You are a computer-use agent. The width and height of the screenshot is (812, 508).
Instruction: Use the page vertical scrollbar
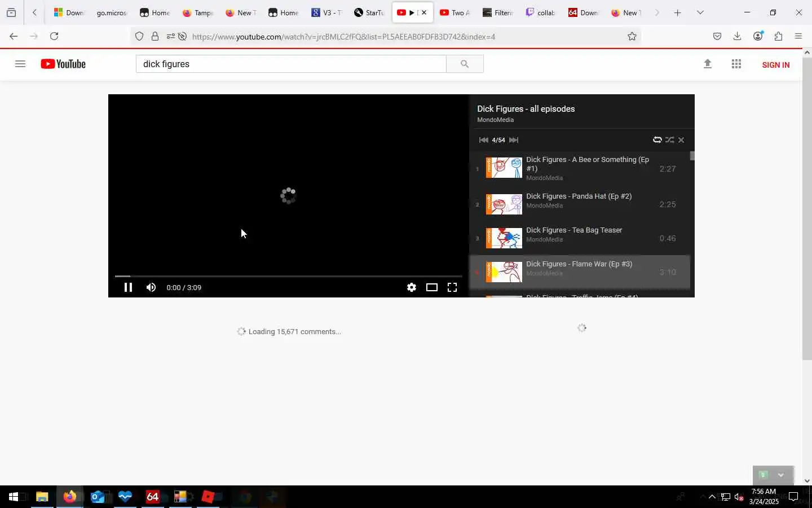coord(807,209)
